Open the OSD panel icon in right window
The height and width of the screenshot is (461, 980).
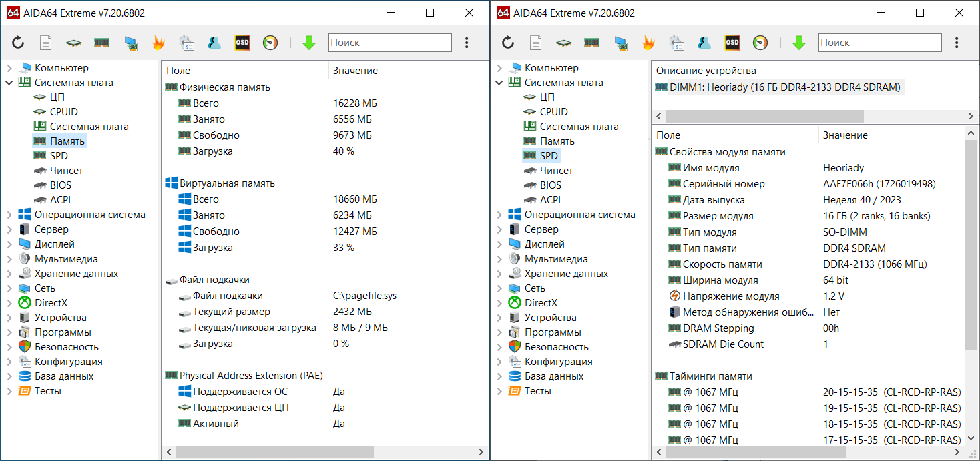coord(732,43)
